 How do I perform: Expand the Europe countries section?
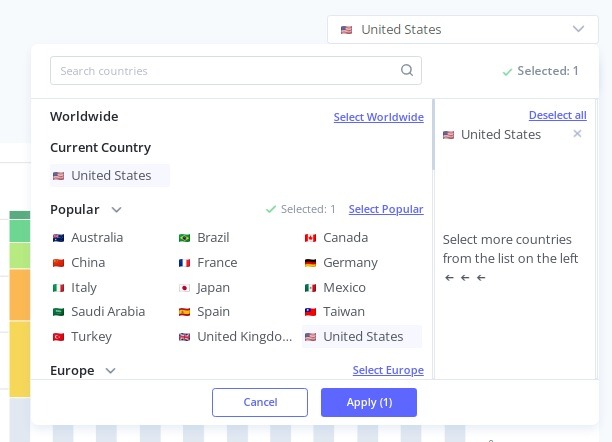[x=110, y=371]
